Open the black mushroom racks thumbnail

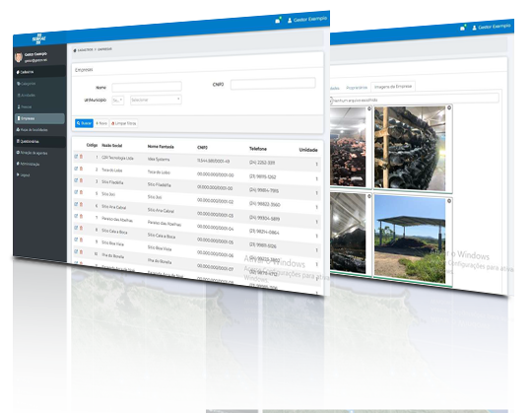[410, 149]
